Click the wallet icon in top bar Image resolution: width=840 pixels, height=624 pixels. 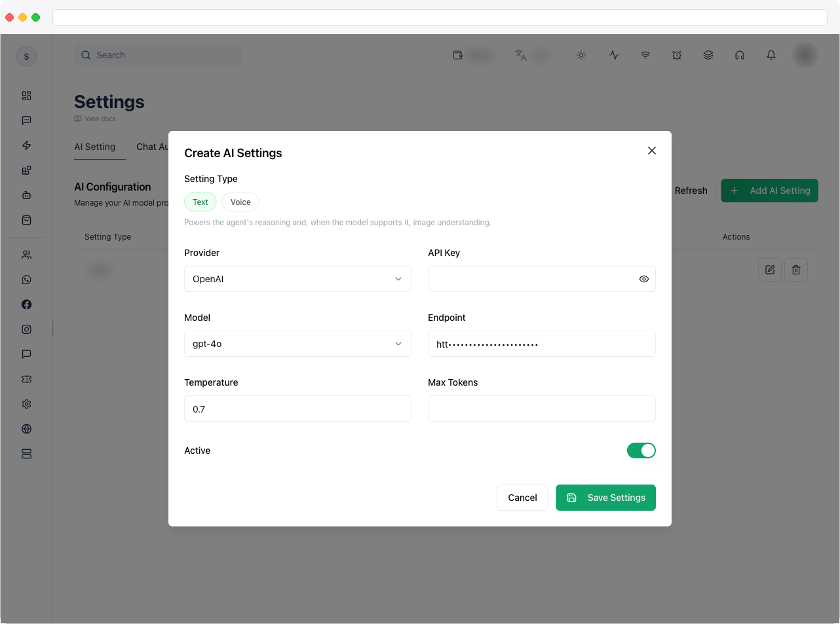coord(458,55)
